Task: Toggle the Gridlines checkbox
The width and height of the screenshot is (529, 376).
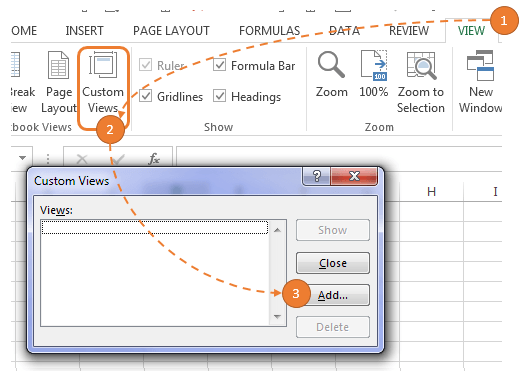Action: coord(145,96)
